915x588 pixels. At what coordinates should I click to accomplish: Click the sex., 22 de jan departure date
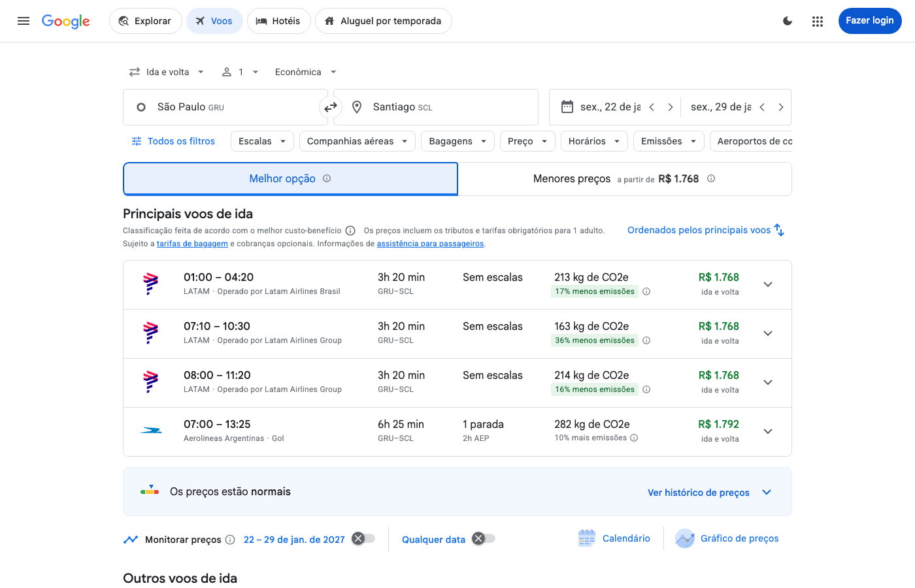(x=610, y=107)
